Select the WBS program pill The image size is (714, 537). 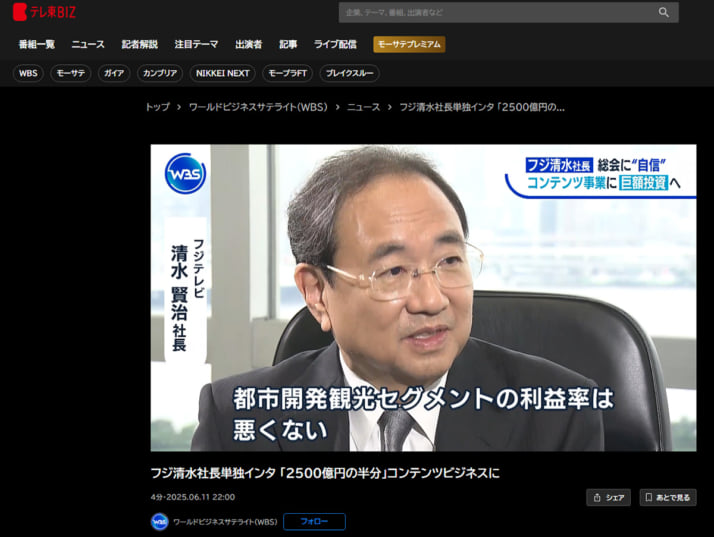coord(28,73)
